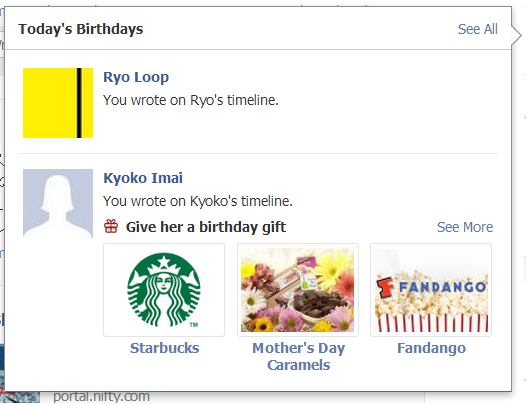The height and width of the screenshot is (405, 531).
Task: Open Ryo Loop's yellow profile picture
Action: (58, 103)
